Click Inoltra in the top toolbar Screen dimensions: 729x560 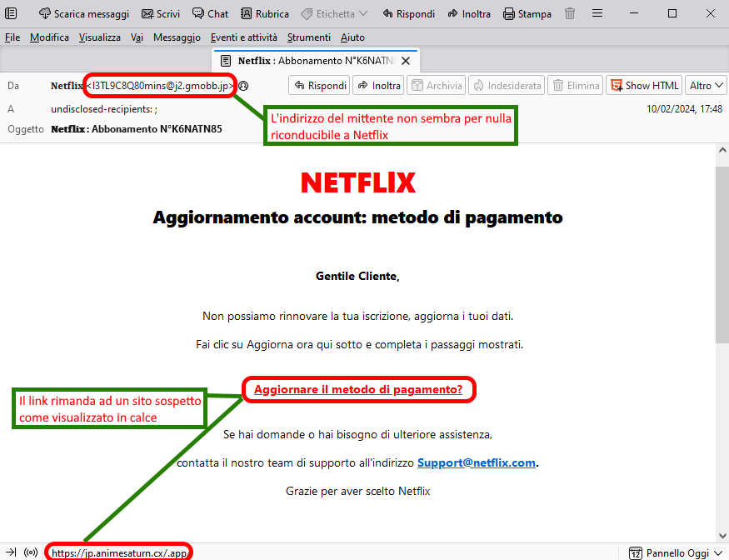[469, 14]
